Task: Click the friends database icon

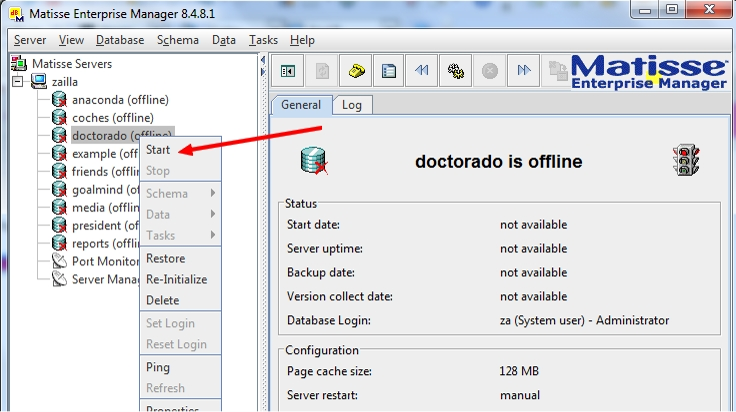Action: tap(59, 171)
